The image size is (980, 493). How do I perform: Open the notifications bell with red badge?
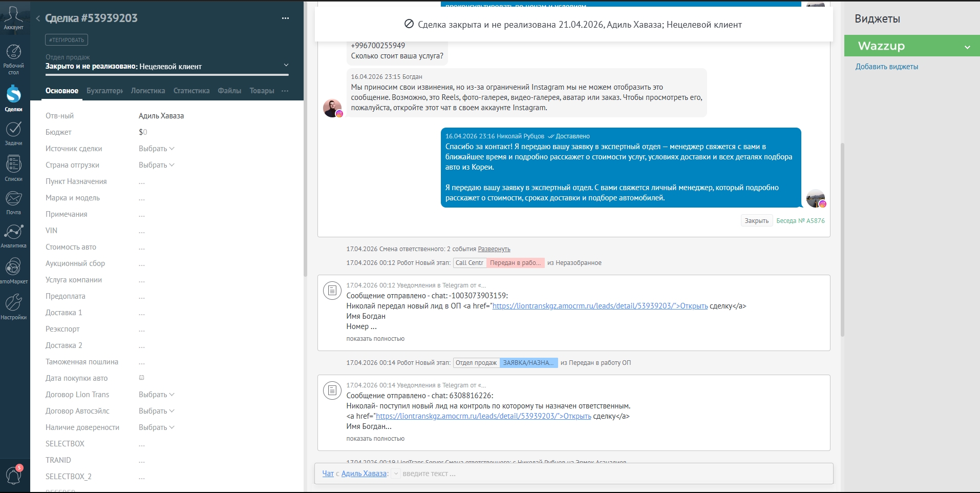click(x=14, y=475)
